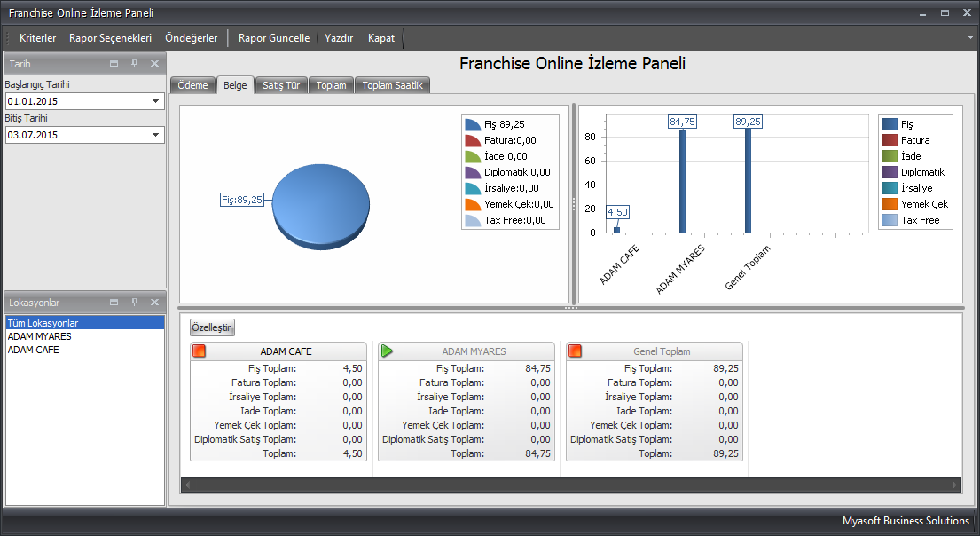The width and height of the screenshot is (980, 536).
Task: Switch to the Ödeme tab
Action: pos(192,85)
